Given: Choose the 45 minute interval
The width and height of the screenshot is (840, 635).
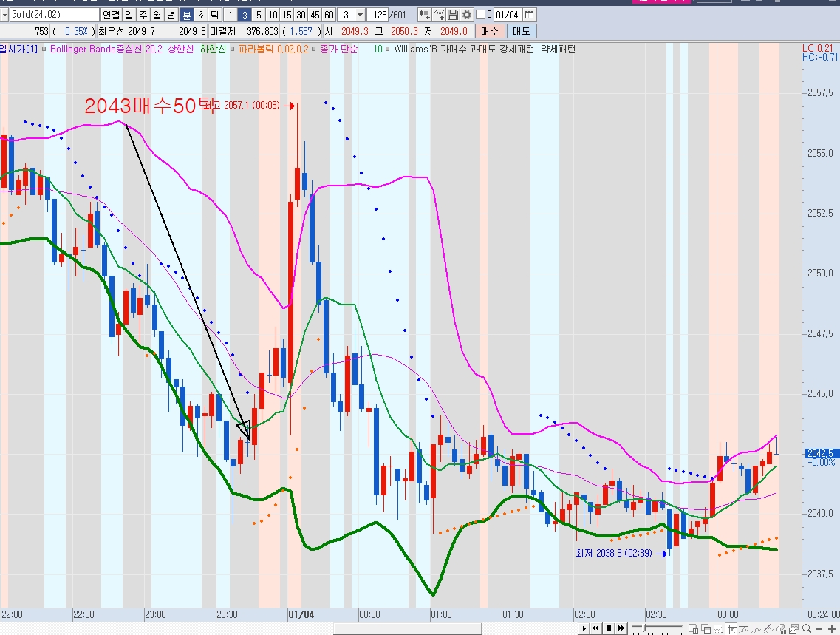Looking at the screenshot, I should 315,15.
